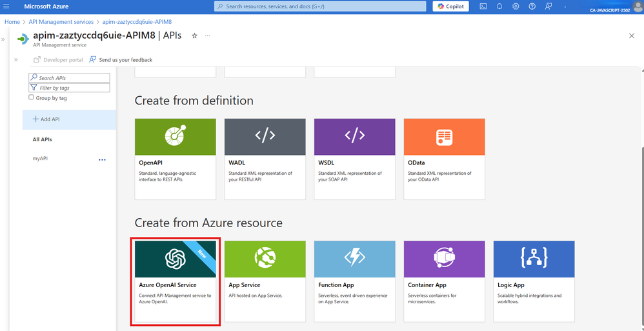Click the help question mark icon

tap(532, 6)
